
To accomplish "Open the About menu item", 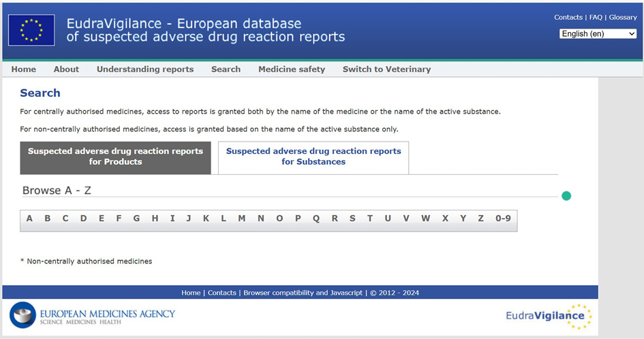I will coord(66,69).
